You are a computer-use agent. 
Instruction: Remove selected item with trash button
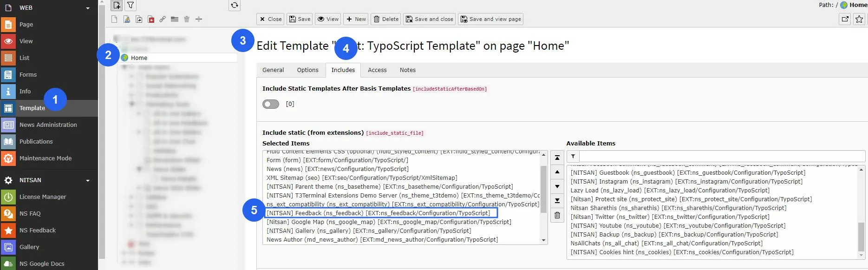(557, 215)
